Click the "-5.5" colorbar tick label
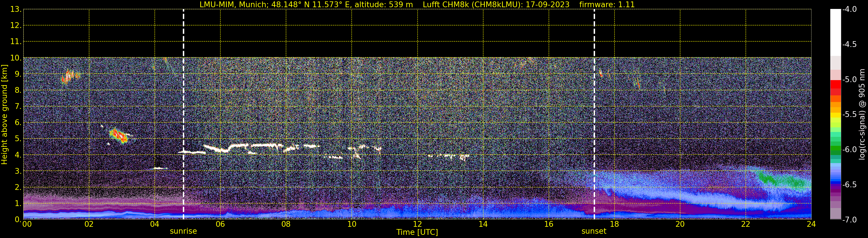The height and width of the screenshot is (238, 868). click(x=850, y=114)
